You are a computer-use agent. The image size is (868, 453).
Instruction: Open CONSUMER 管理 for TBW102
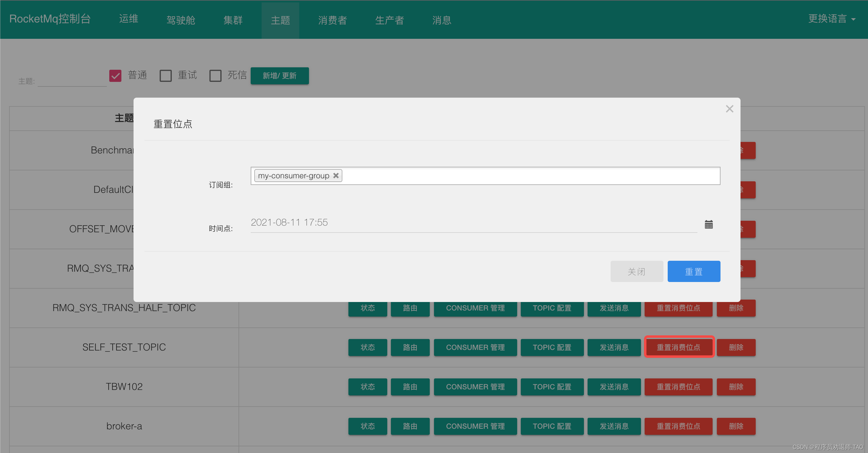(475, 387)
